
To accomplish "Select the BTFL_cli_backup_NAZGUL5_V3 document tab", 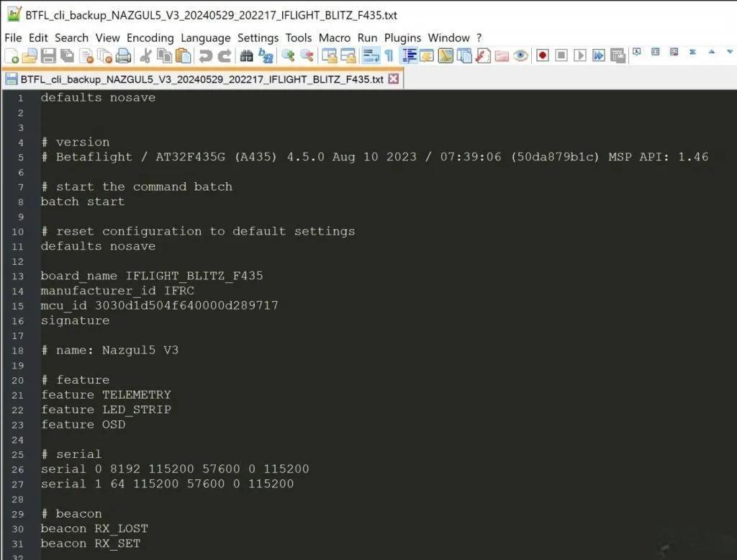I will click(202, 79).
